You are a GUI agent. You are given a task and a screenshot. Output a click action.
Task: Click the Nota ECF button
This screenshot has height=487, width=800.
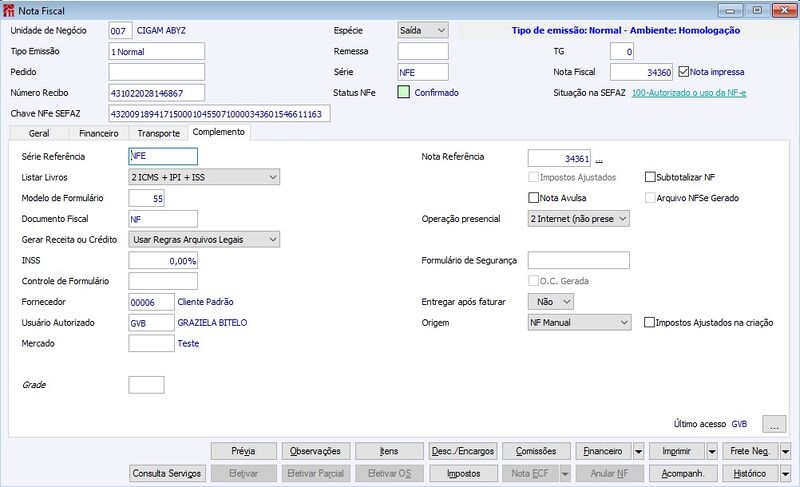[530, 474]
